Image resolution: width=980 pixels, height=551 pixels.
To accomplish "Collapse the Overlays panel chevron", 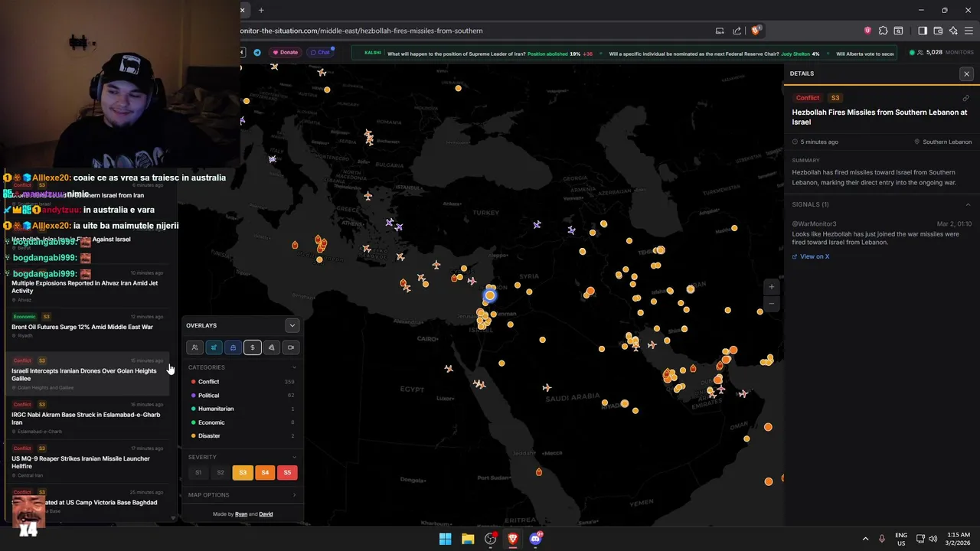I will 292,325.
